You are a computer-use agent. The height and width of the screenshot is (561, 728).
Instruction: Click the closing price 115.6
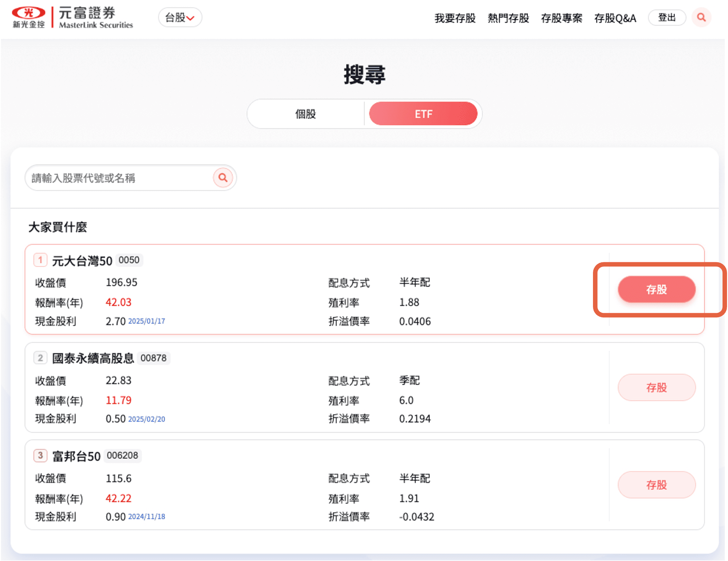tap(119, 479)
